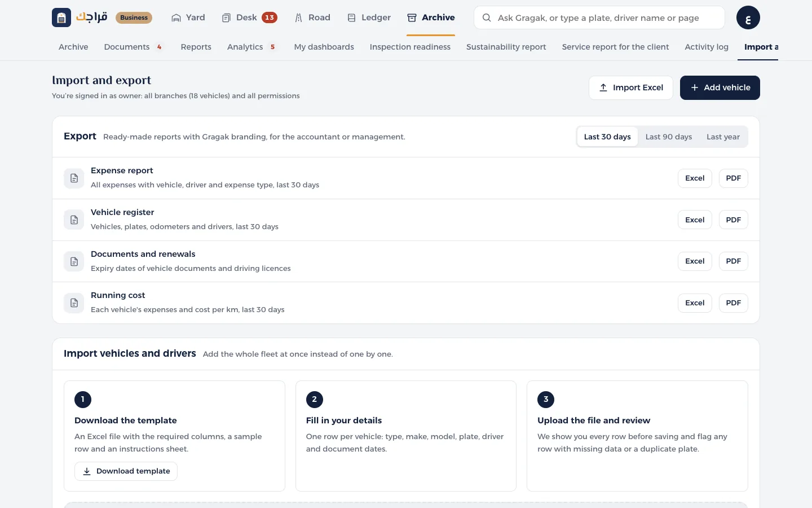Export Documents and renewals as Excel

point(695,261)
